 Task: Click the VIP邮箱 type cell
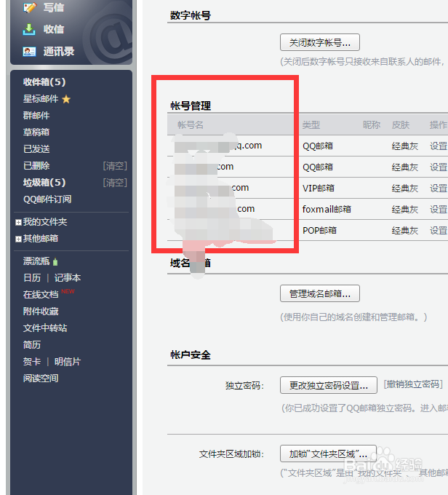coord(319,188)
